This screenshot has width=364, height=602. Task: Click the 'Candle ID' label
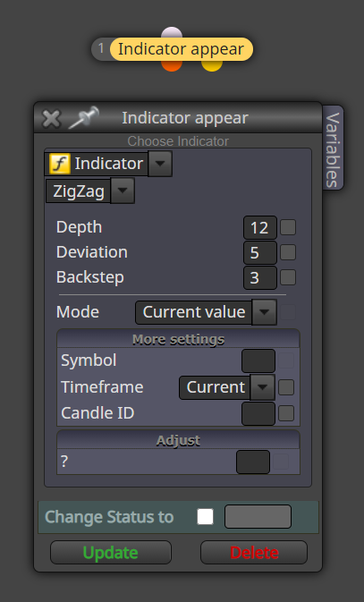click(x=97, y=413)
